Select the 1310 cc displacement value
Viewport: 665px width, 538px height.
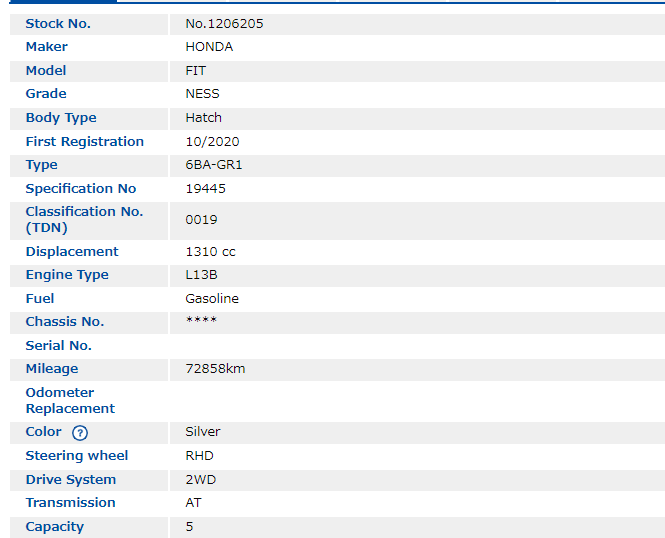coord(210,252)
